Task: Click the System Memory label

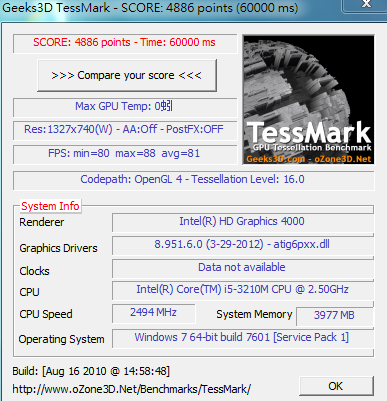Action: tap(254, 314)
